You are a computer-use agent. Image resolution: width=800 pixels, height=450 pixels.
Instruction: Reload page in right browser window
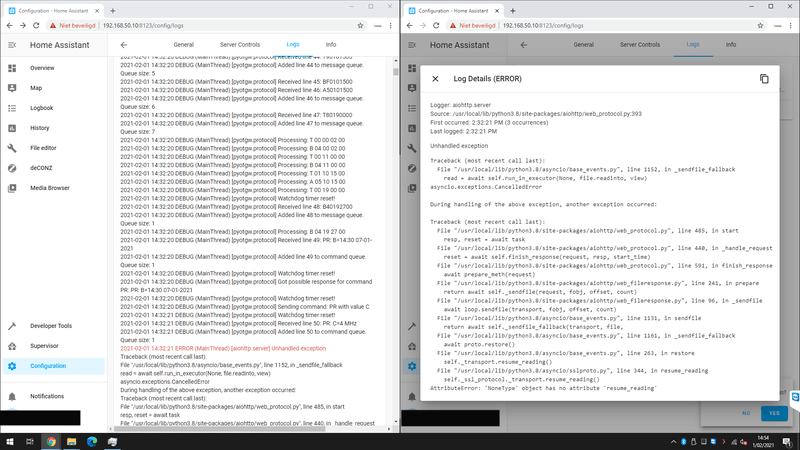[436, 26]
